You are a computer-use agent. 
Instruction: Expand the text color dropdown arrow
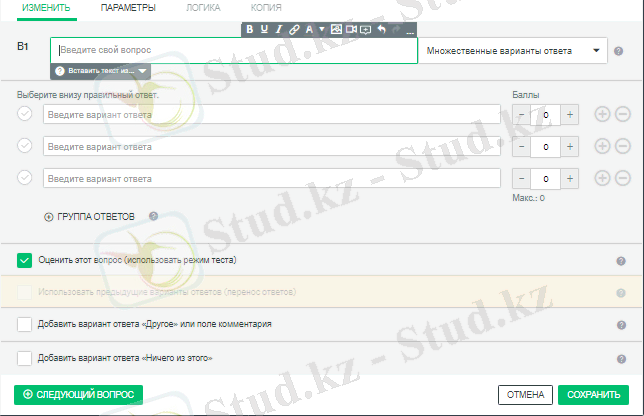[322, 30]
